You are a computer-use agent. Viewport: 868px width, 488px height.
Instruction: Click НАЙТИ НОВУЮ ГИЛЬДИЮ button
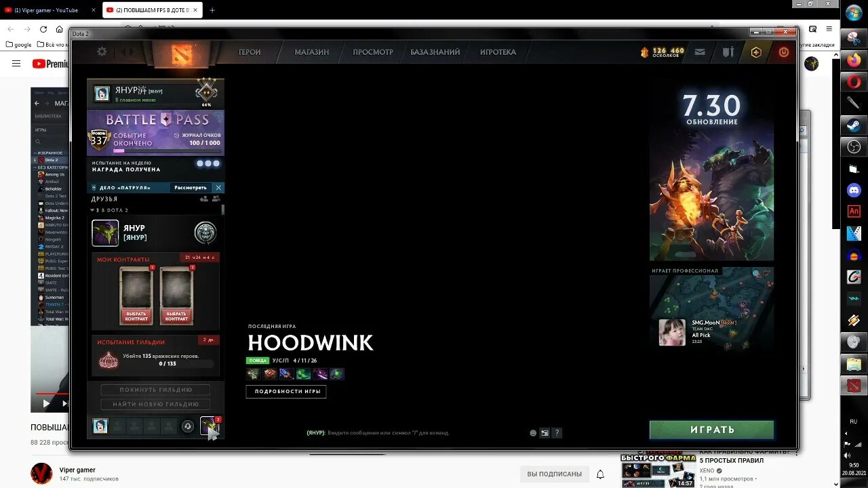pyautogui.click(x=155, y=405)
